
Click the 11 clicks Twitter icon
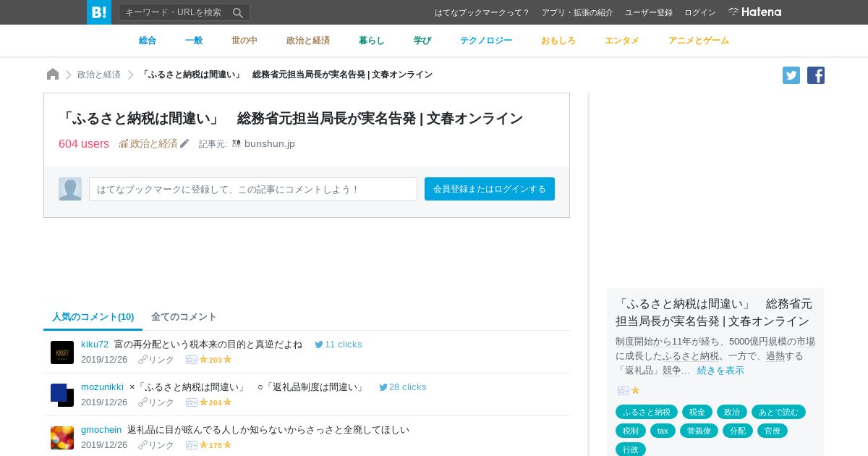tap(319, 345)
